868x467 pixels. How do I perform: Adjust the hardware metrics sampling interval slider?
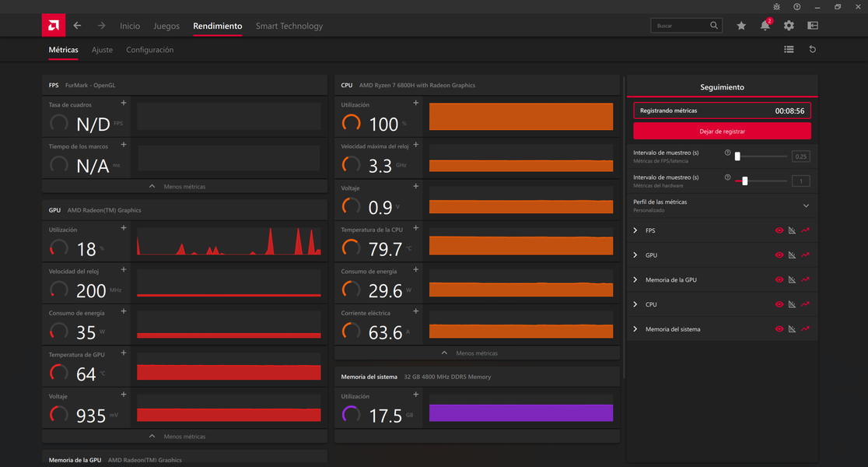(x=745, y=181)
